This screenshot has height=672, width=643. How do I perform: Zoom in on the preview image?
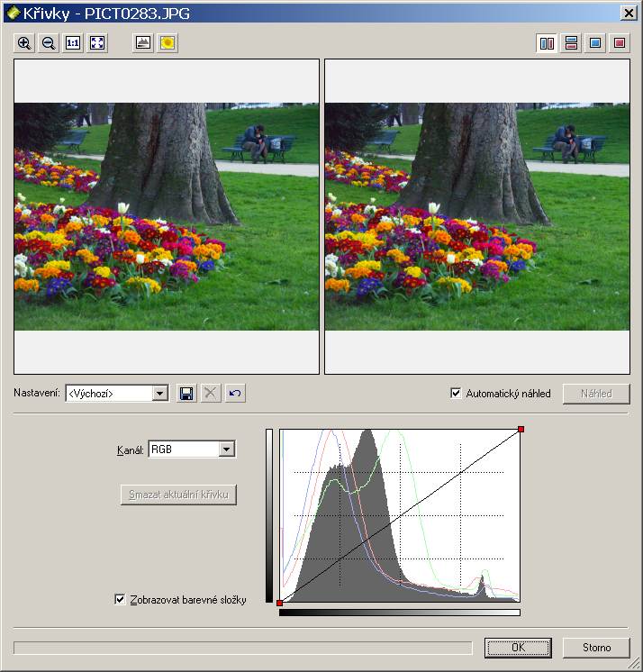pos(24,43)
